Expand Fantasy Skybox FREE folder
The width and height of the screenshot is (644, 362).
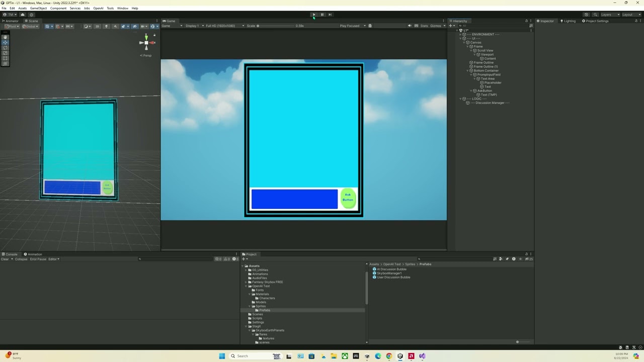tap(246, 282)
